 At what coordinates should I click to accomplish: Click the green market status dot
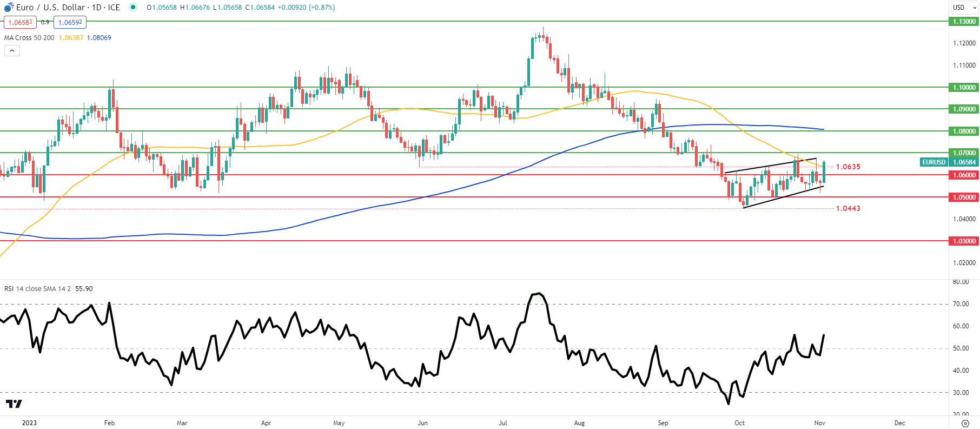click(133, 7)
